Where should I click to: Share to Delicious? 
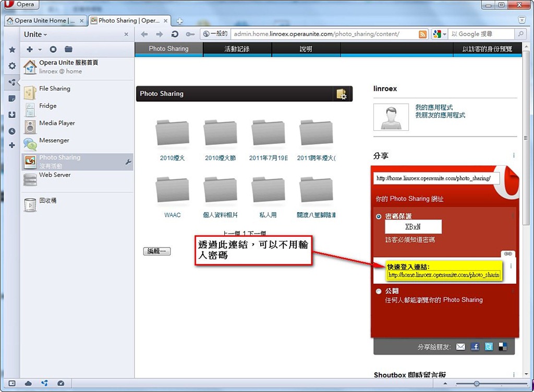point(503,347)
